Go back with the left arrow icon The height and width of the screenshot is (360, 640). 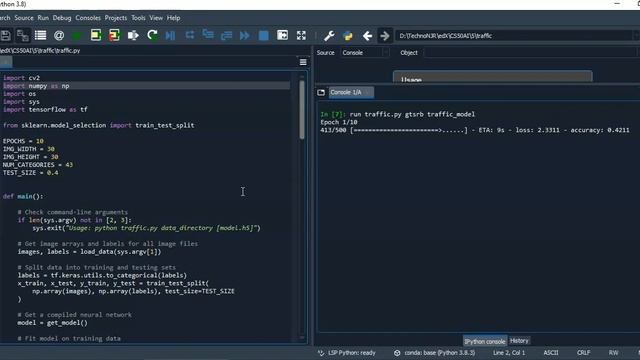(367, 36)
